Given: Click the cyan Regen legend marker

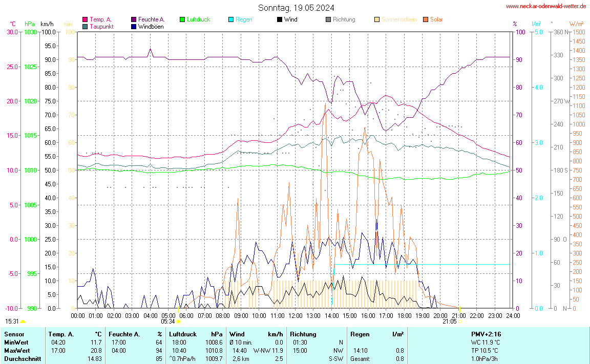Looking at the screenshot, I should [231, 19].
